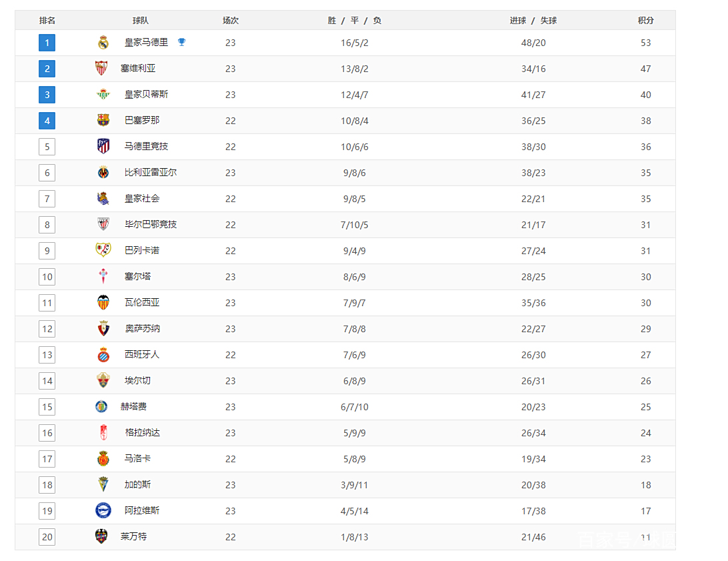Click the Barcelona club crest

(x=103, y=120)
